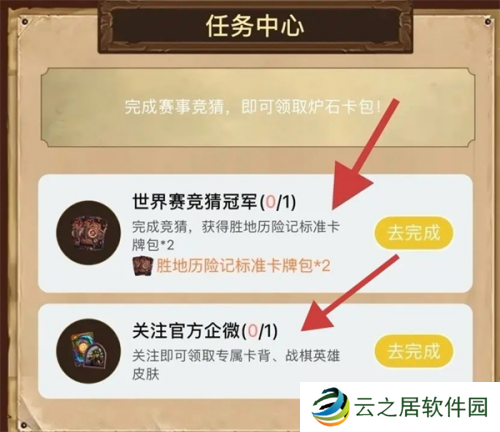
Task: Click the top-right corner rivet ornament
Action: tap(487, 22)
